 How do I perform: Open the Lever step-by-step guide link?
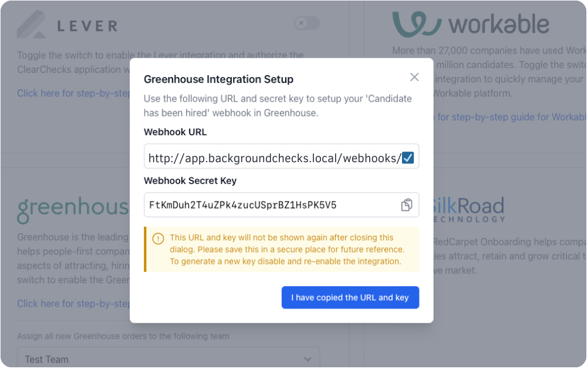click(x=73, y=93)
